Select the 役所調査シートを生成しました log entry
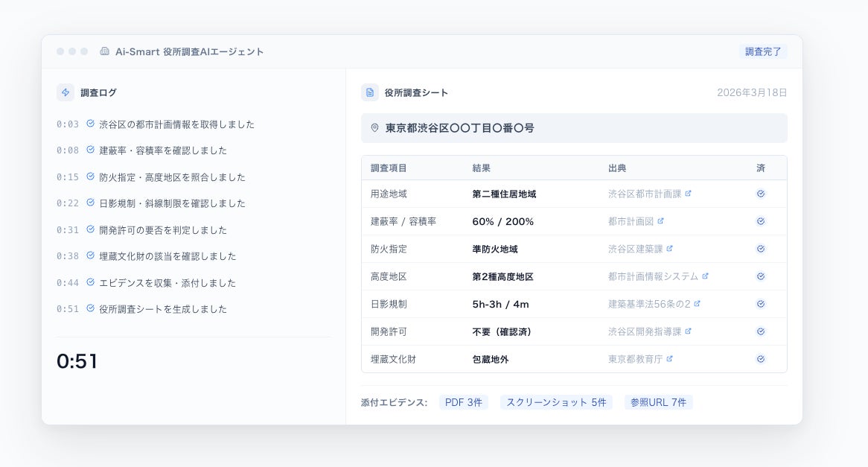 coord(162,309)
